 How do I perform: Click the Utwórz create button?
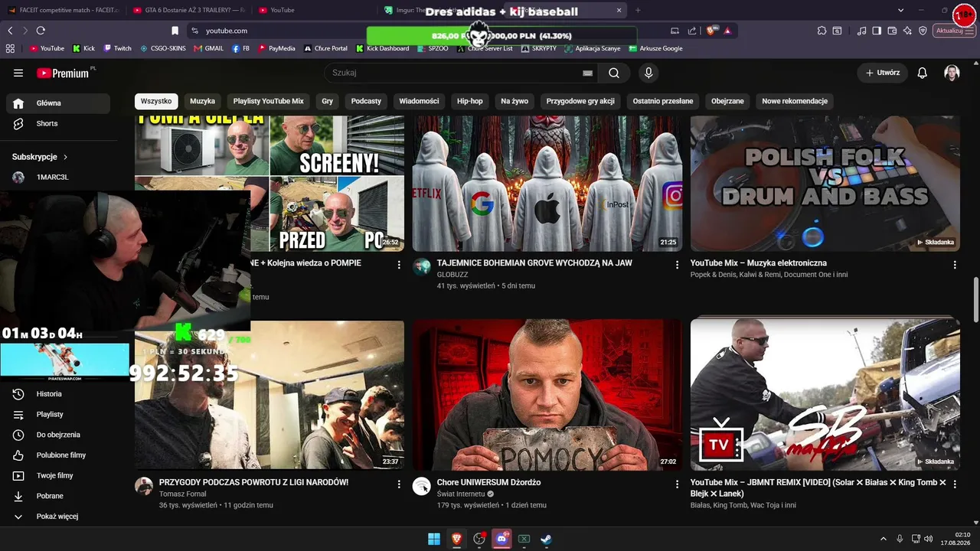click(x=883, y=73)
